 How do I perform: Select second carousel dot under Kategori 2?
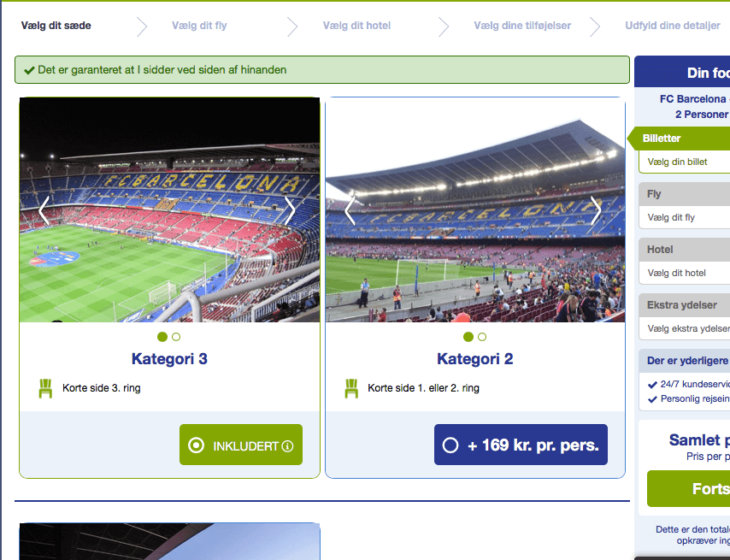[x=482, y=337]
